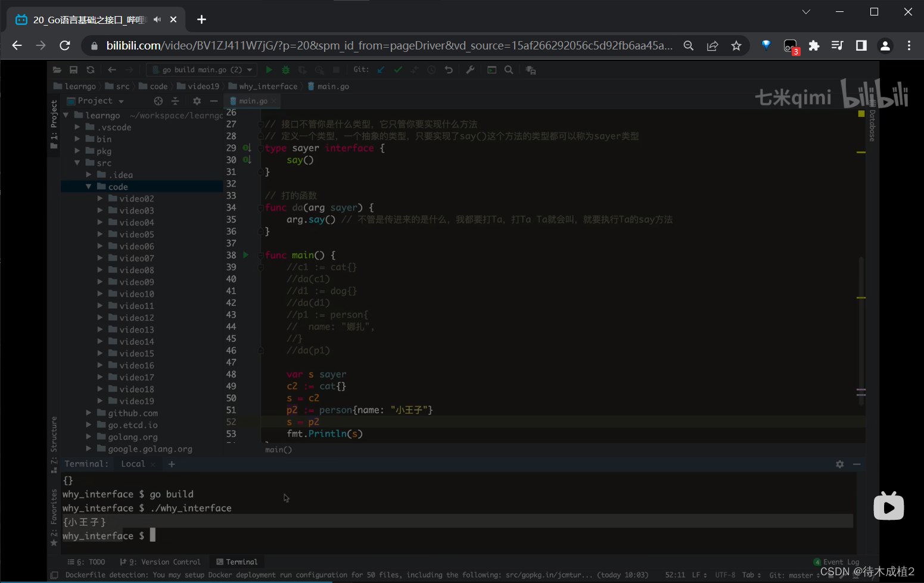
Task: Open the browser extensions puzzle icon
Action: (x=814, y=45)
